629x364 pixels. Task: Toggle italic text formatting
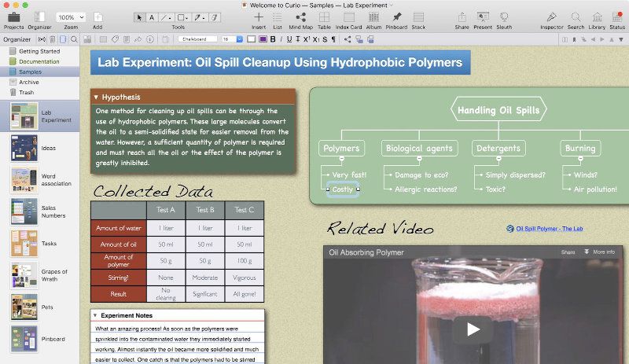click(281, 39)
